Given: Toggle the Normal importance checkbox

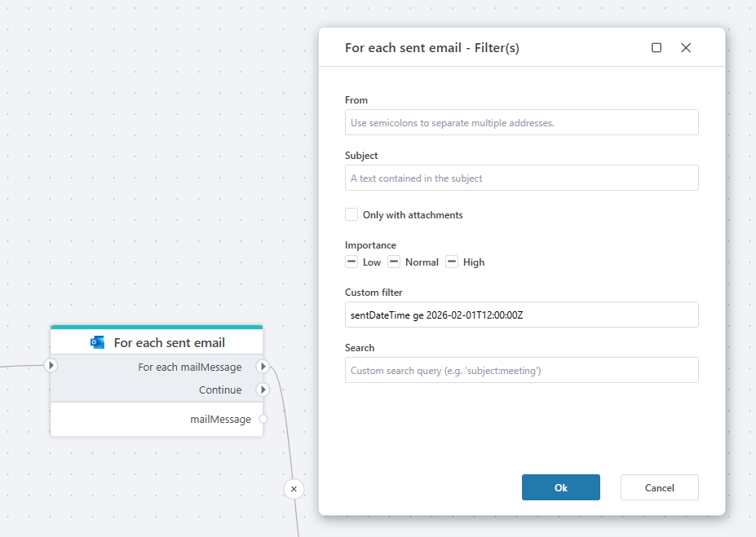Looking at the screenshot, I should [394, 262].
